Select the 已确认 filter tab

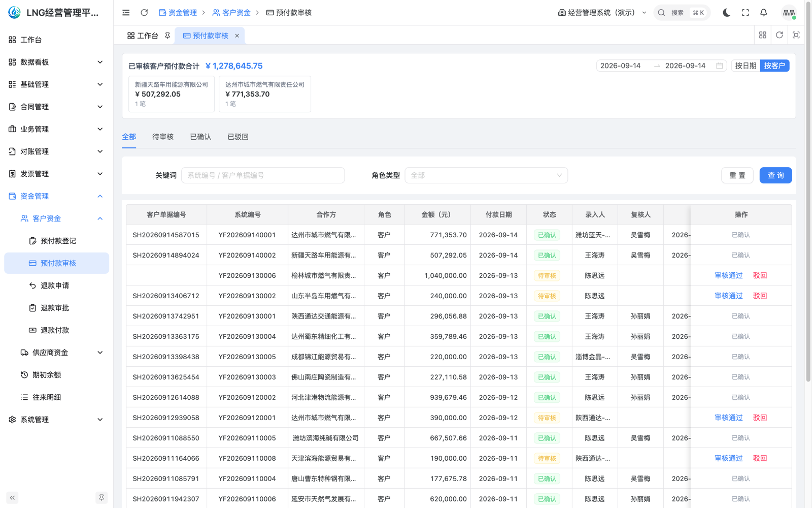pos(200,137)
